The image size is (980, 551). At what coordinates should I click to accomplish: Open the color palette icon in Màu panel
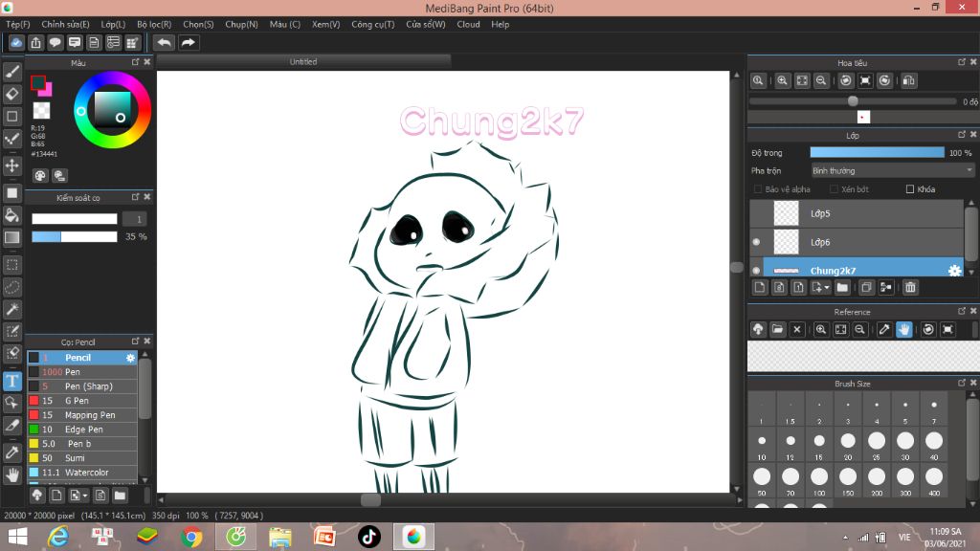(40, 176)
